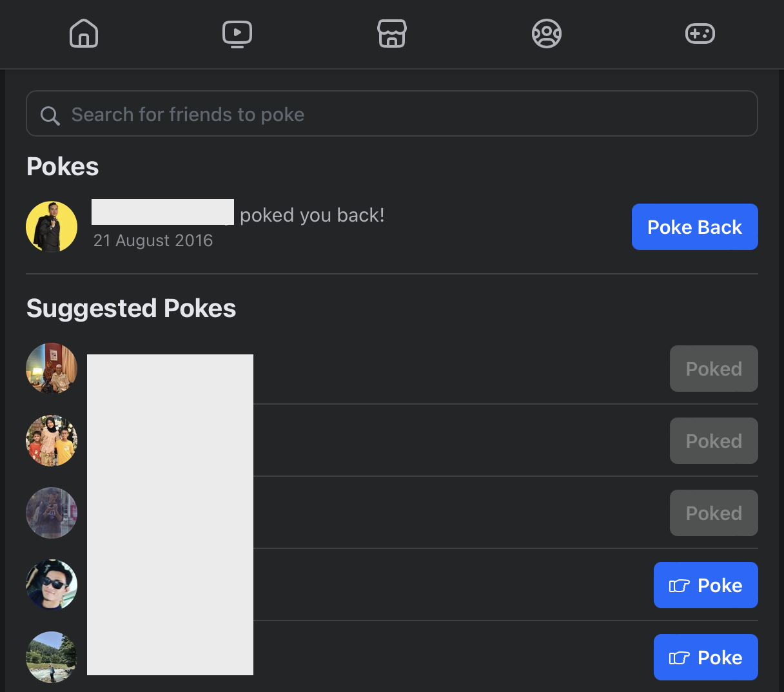
Task: Open the Groups icon
Action: pos(547,34)
